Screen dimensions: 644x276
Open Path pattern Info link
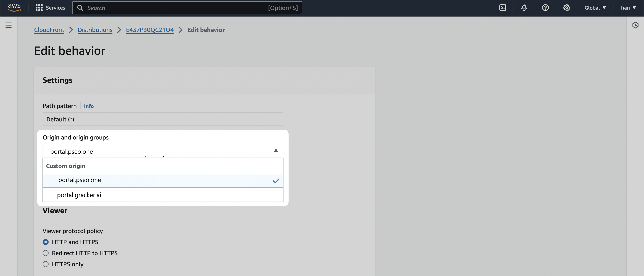coord(89,106)
